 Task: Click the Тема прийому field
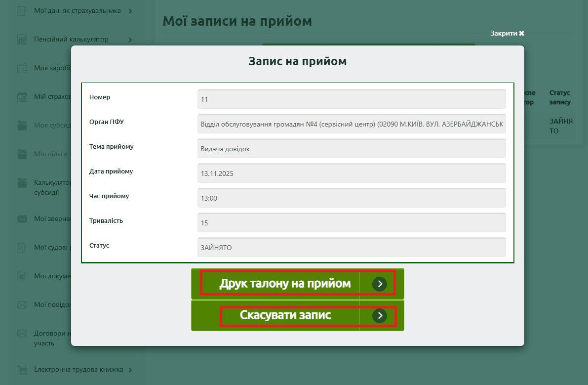point(351,149)
